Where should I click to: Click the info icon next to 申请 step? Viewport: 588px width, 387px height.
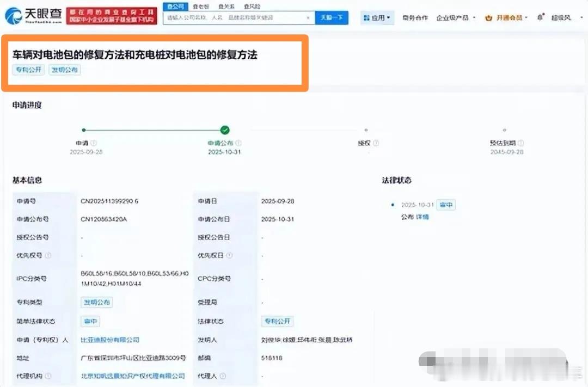coord(94,143)
